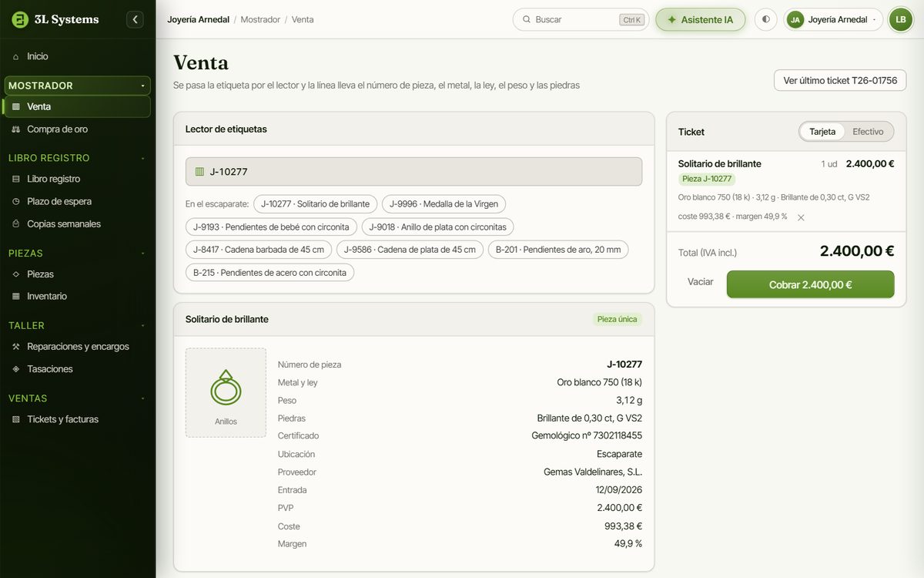Click Joyería Arnedal breadcrumb link

coord(199,19)
